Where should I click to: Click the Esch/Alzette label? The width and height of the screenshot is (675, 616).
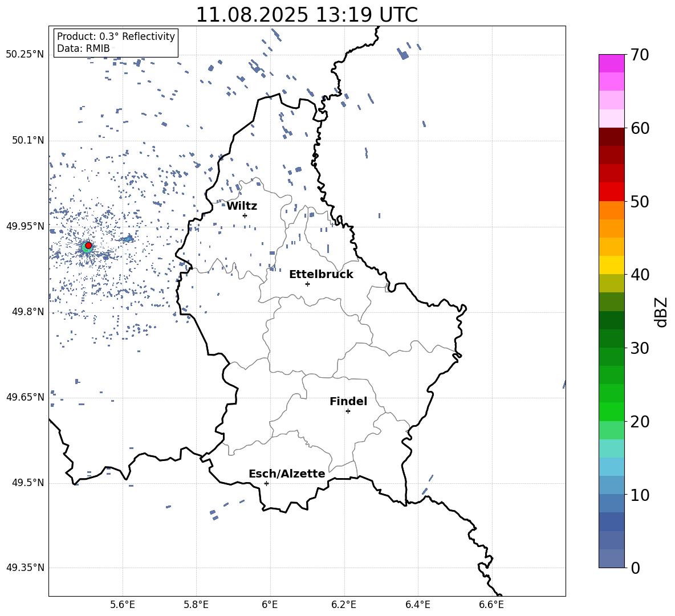(x=287, y=474)
